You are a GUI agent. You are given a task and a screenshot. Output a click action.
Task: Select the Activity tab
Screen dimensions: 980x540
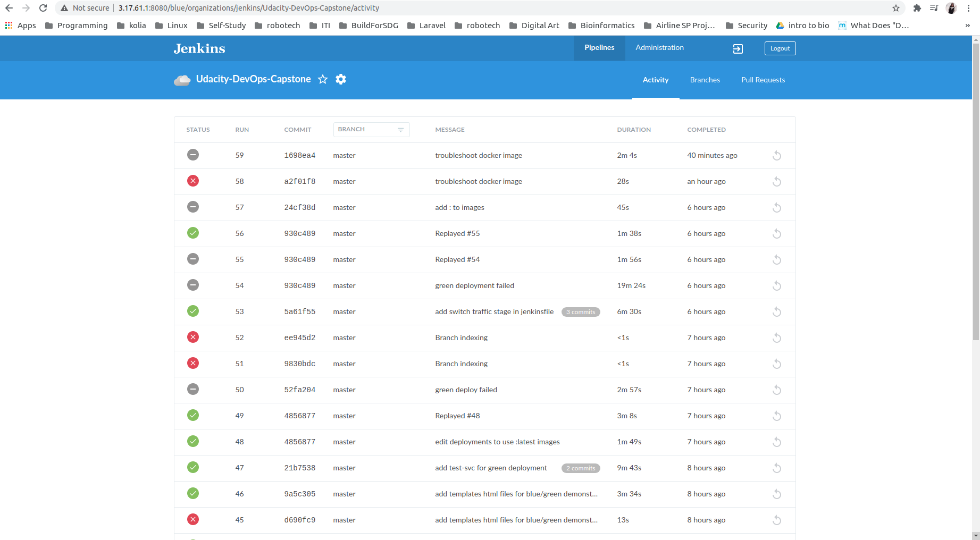coord(656,80)
